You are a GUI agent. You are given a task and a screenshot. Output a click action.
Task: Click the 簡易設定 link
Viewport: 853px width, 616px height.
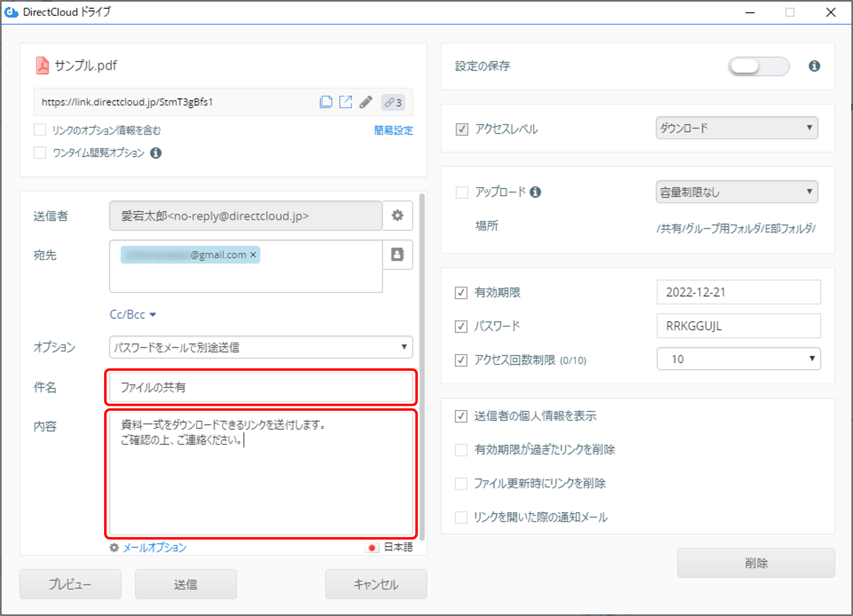point(393,131)
